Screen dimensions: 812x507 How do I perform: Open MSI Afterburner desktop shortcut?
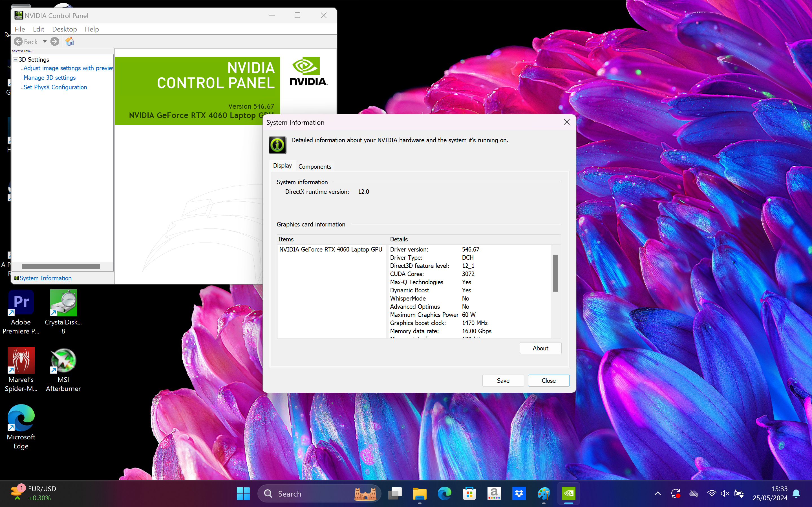[x=63, y=361]
